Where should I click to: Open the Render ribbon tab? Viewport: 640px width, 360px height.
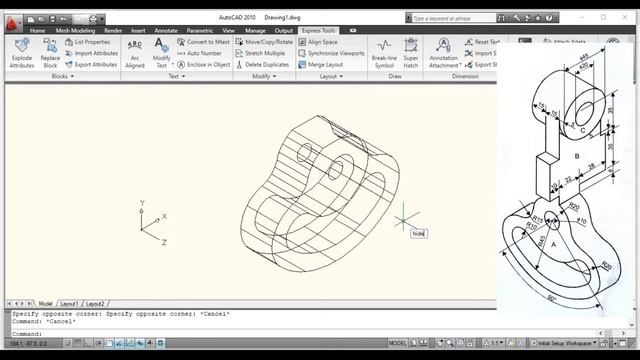coord(113,31)
